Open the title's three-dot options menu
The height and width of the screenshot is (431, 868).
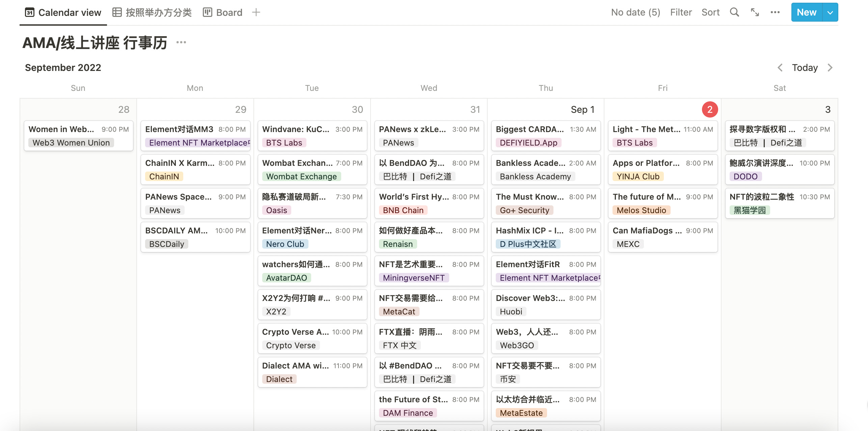[181, 42]
